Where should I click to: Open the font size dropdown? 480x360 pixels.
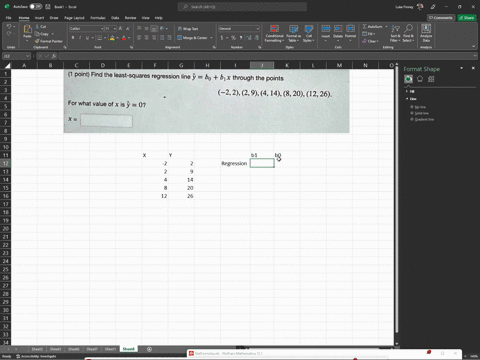(x=115, y=29)
